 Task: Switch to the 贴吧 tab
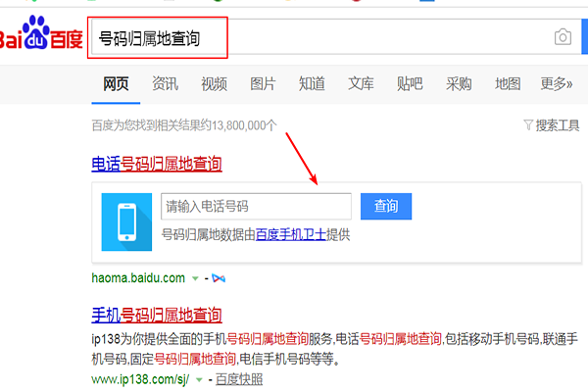coord(410,83)
